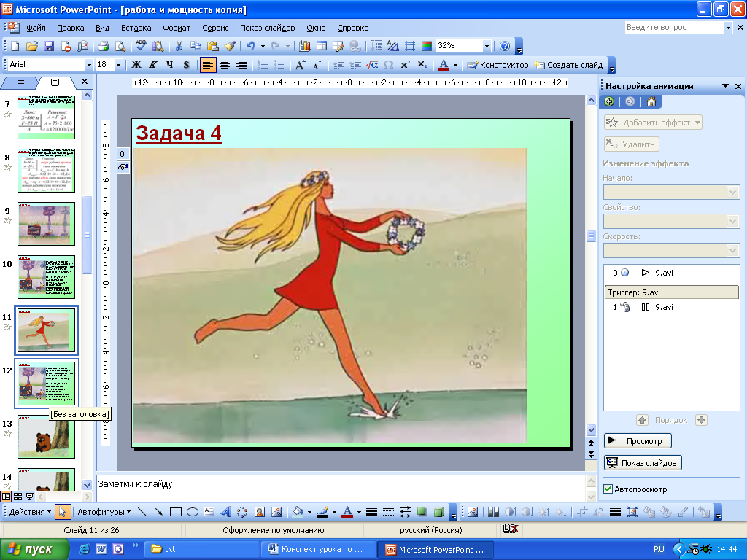Toggle text shadow S
The image size is (747, 560).
tap(186, 65)
